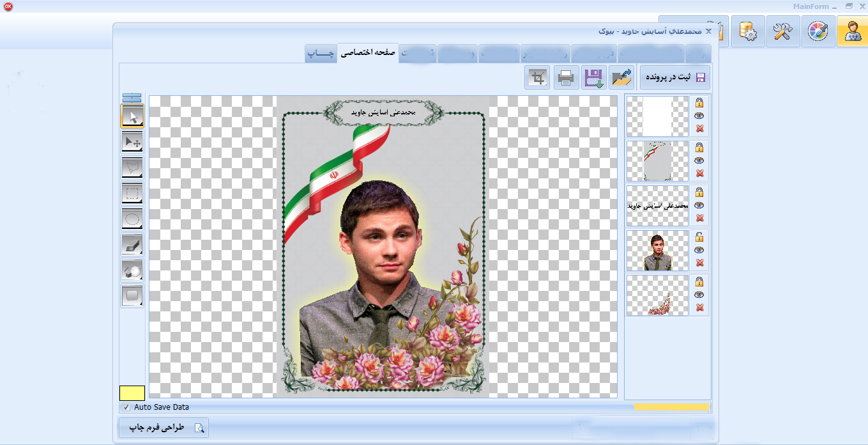Open the wrench and screwdriver tools icon
The height and width of the screenshot is (445, 868).
783,31
